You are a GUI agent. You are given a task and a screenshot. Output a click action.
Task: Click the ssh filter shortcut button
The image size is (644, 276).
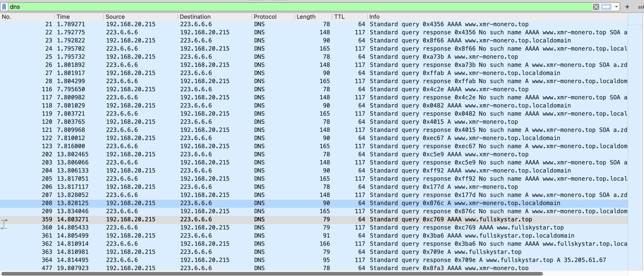tap(640, 7)
